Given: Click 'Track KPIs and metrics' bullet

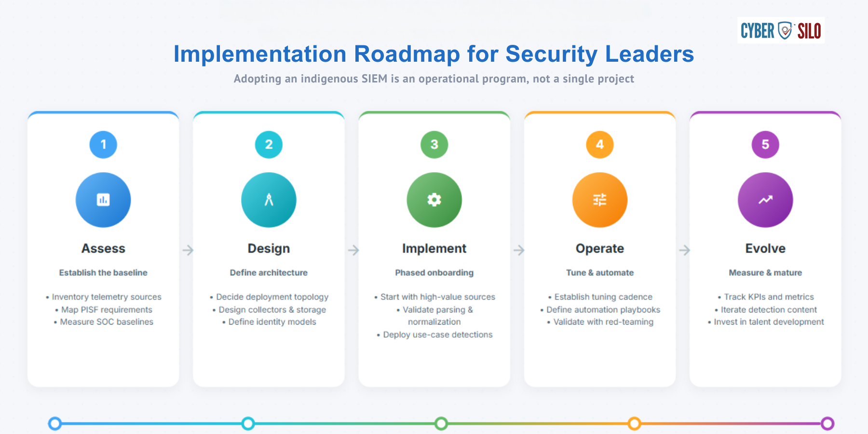Looking at the screenshot, I should 765,297.
